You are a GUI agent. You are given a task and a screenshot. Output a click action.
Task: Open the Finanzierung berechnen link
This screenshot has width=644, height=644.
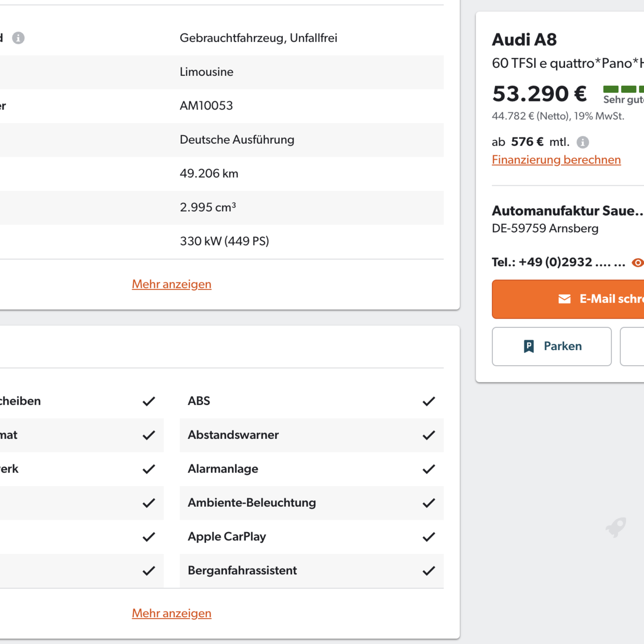pyautogui.click(x=556, y=160)
